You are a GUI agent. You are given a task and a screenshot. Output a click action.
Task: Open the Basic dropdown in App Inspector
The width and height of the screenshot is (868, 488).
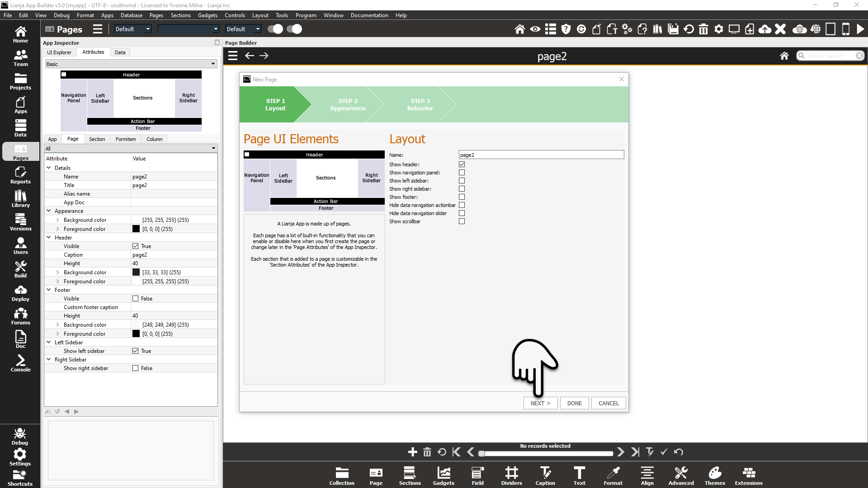(x=131, y=64)
